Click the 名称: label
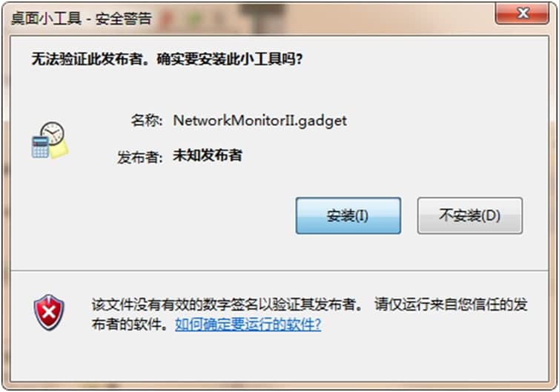The width and height of the screenshot is (559, 392). 146,121
